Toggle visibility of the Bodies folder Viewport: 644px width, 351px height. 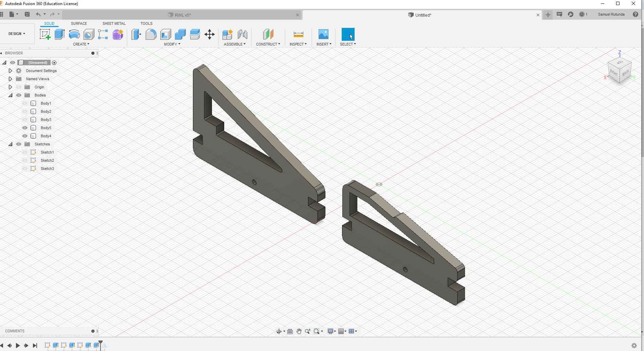coord(19,95)
